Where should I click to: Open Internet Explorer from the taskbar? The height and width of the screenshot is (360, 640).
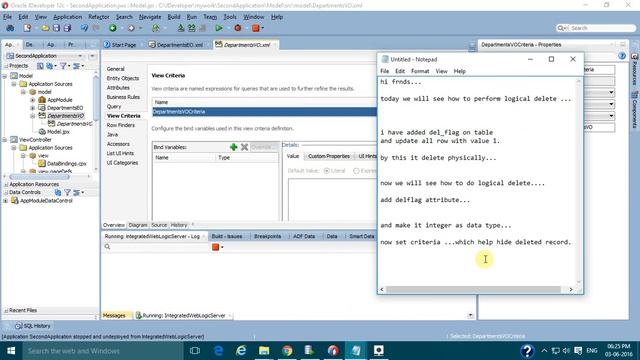point(241,351)
